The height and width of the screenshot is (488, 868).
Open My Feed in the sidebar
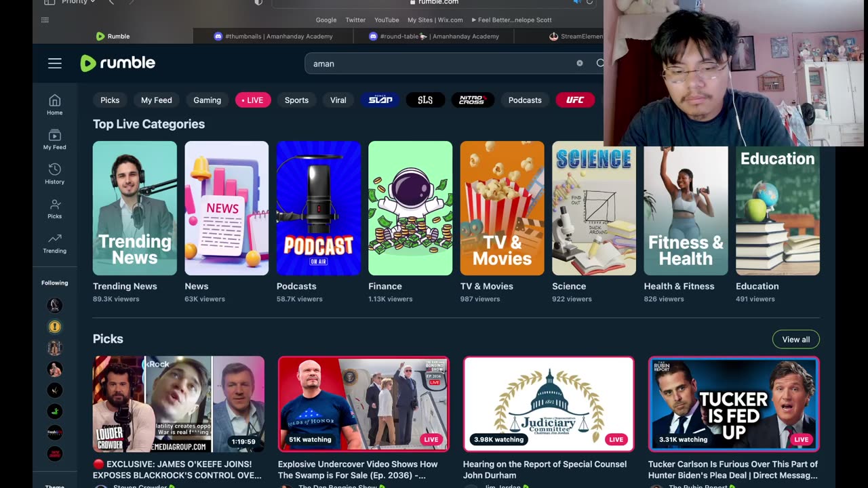click(x=55, y=140)
